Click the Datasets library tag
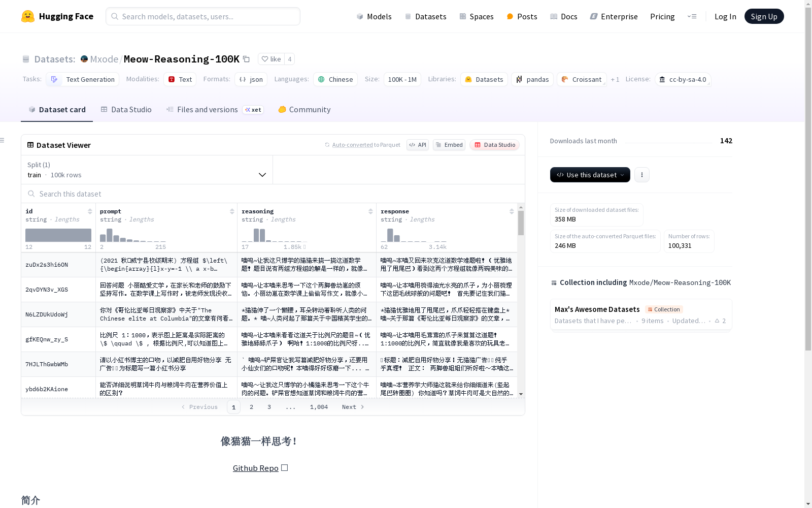This screenshot has width=812, height=508. tap(484, 79)
